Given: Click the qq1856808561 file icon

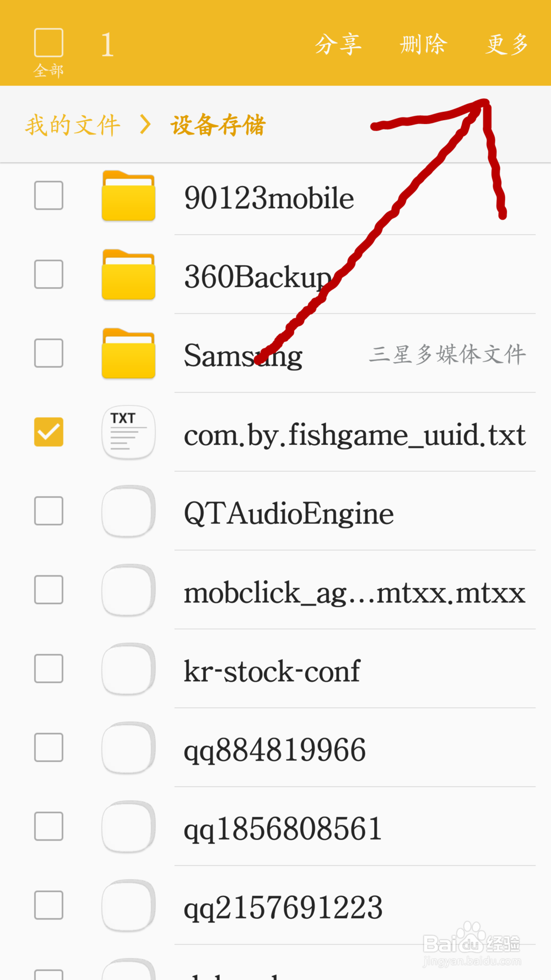Looking at the screenshot, I should [128, 827].
